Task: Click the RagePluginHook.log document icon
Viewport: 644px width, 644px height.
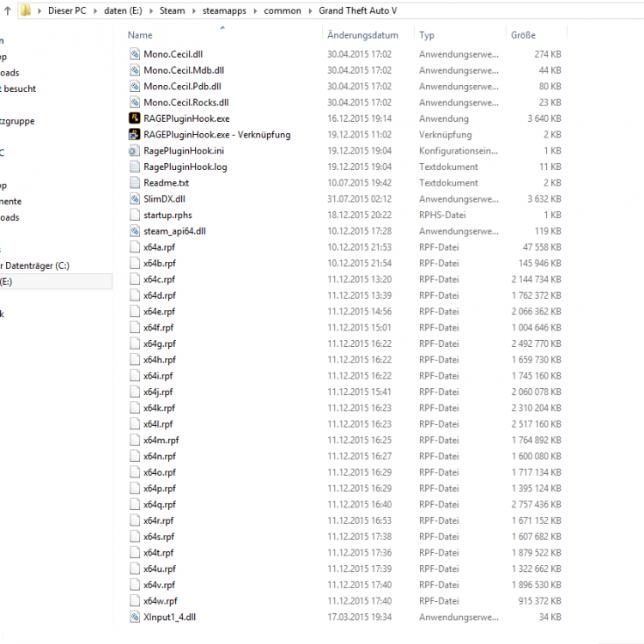Action: [x=135, y=167]
